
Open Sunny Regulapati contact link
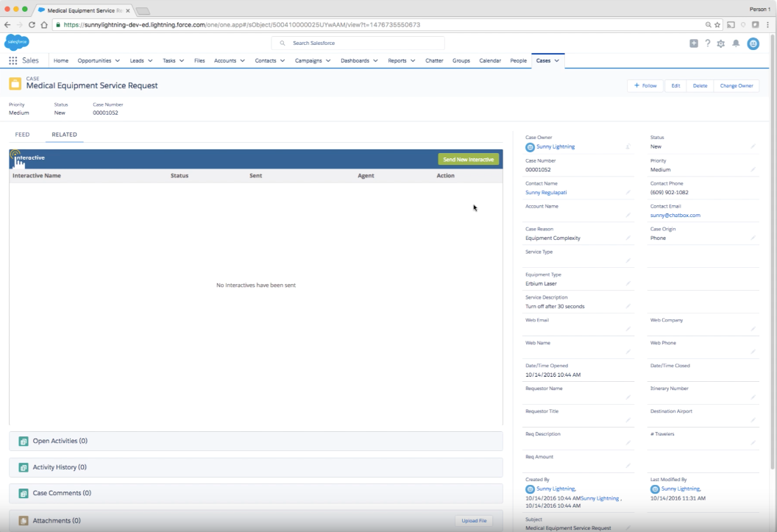pyautogui.click(x=546, y=192)
